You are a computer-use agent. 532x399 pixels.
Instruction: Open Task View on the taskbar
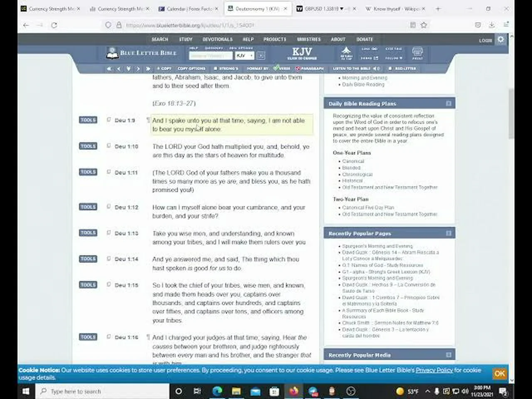[x=197, y=392]
